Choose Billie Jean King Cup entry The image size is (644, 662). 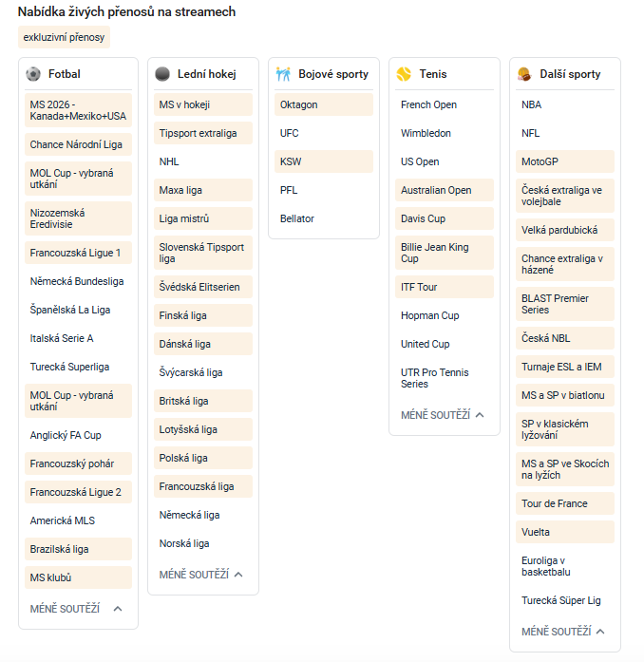(445, 253)
